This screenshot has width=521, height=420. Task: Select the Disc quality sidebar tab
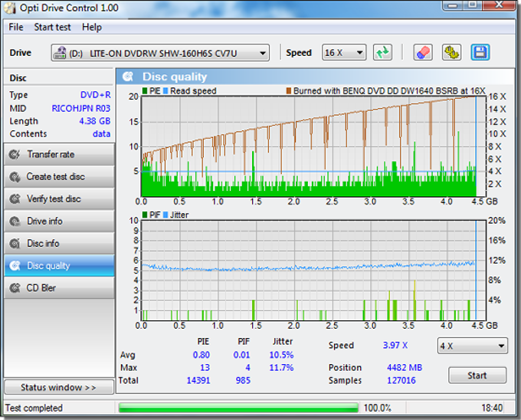[59, 266]
